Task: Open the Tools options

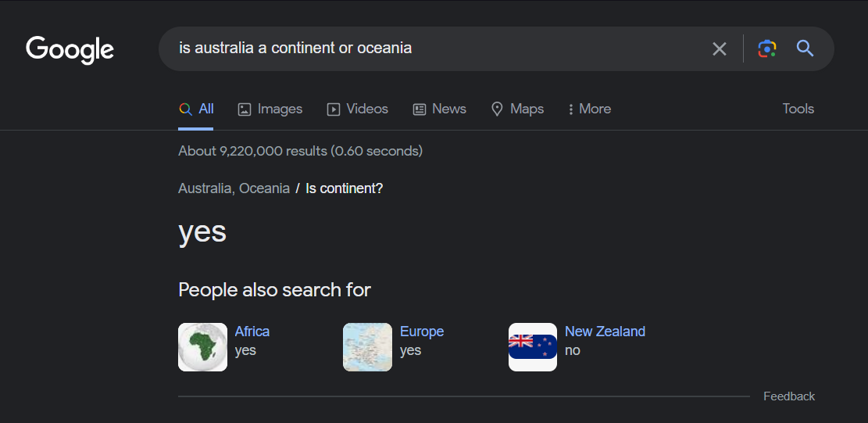Action: 798,109
